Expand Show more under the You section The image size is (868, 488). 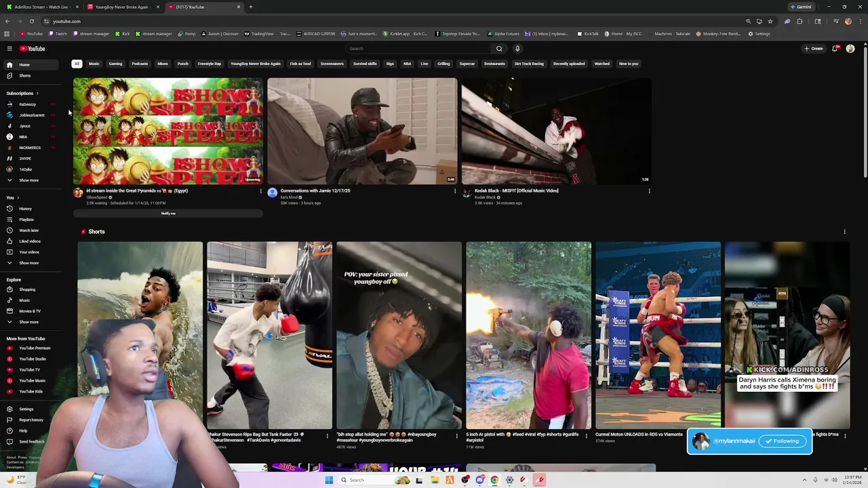[x=33, y=263]
